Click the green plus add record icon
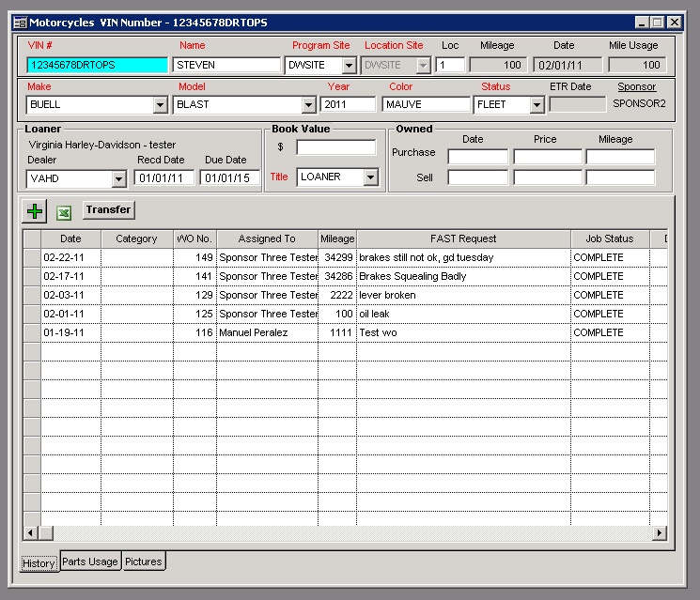The image size is (700, 600). click(34, 212)
